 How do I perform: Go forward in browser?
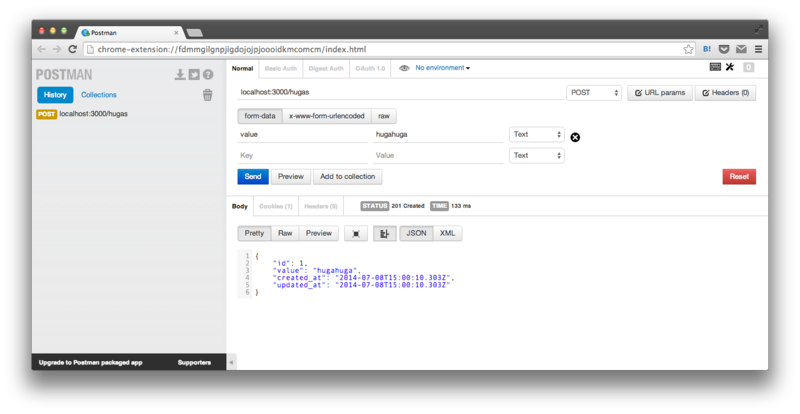click(x=57, y=49)
